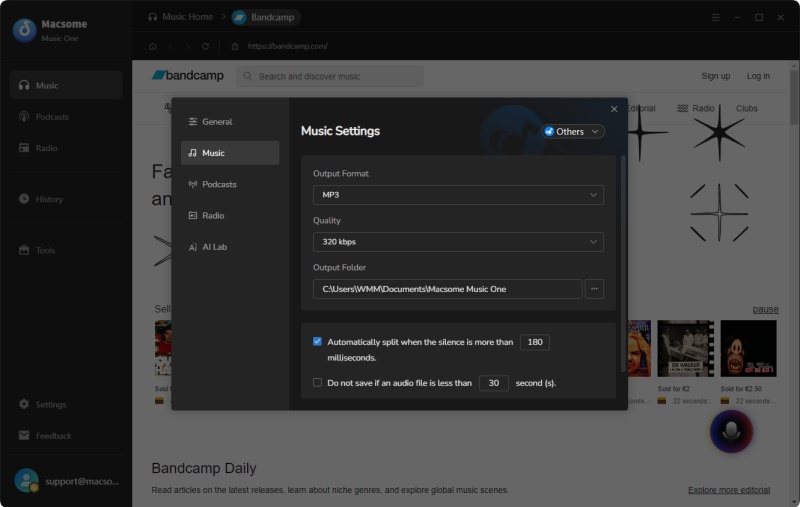Screen dimensions: 800x507
Task: Click the Sign up link
Action: (715, 76)
